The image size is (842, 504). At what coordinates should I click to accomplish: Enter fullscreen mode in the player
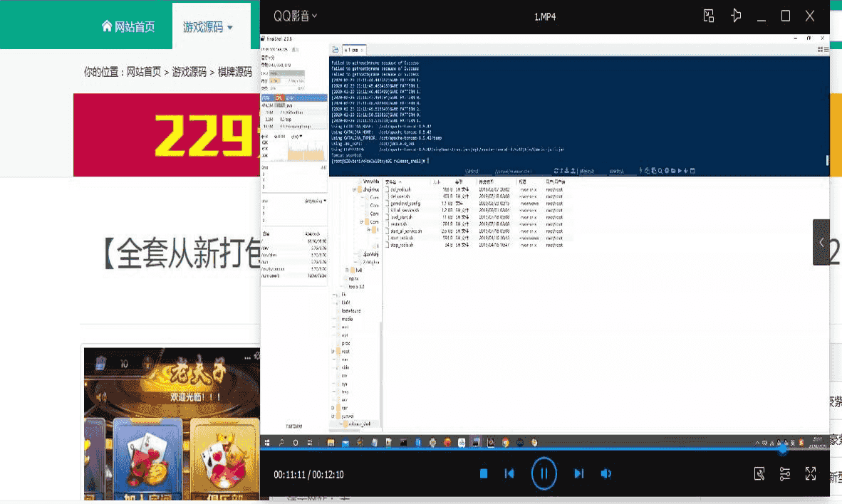click(811, 473)
